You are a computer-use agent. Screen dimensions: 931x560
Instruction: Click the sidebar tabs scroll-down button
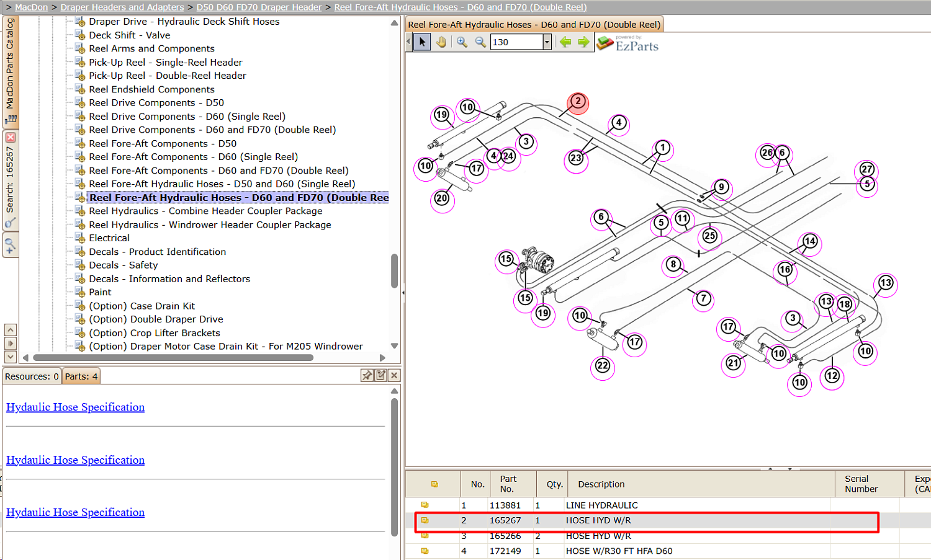pyautogui.click(x=10, y=357)
